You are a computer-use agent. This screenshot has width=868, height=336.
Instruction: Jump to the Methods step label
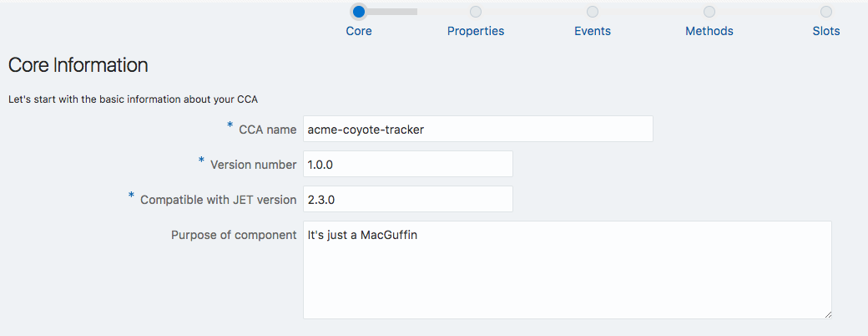coord(709,31)
